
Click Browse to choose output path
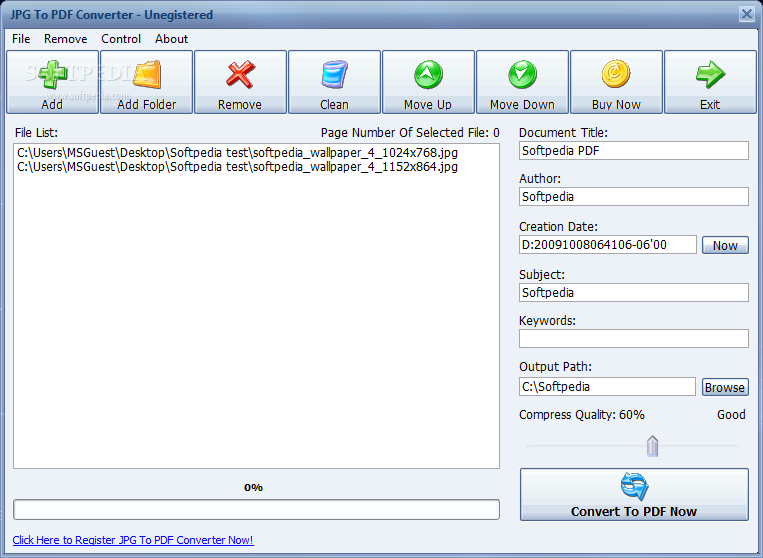coord(725,387)
